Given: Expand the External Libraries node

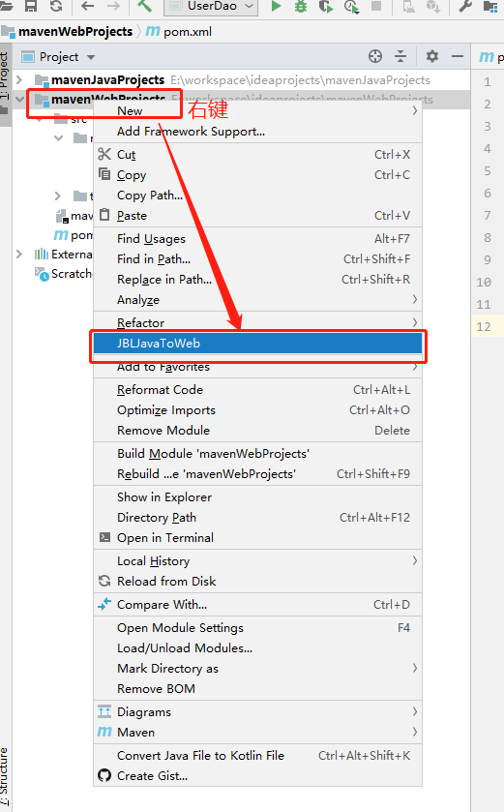Looking at the screenshot, I should pos(19,254).
